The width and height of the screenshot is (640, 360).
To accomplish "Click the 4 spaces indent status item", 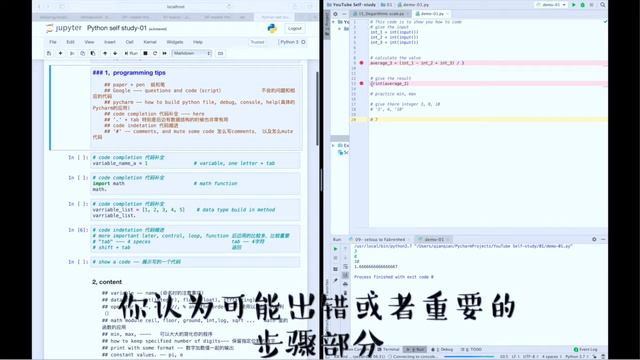I will [x=551, y=357].
